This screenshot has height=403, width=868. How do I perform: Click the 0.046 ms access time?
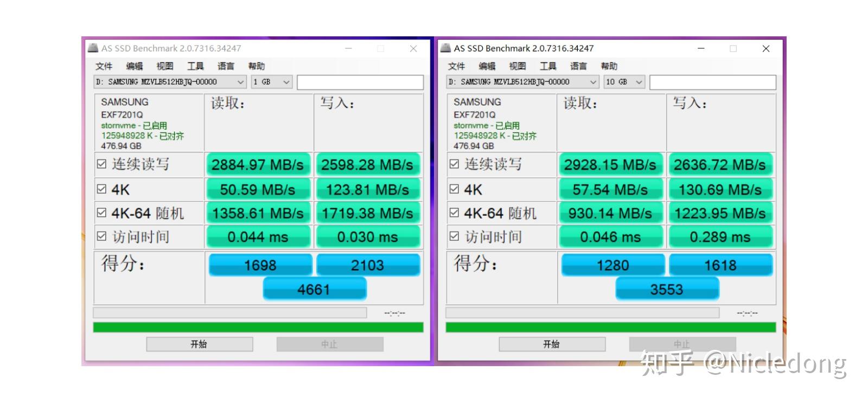(x=610, y=236)
